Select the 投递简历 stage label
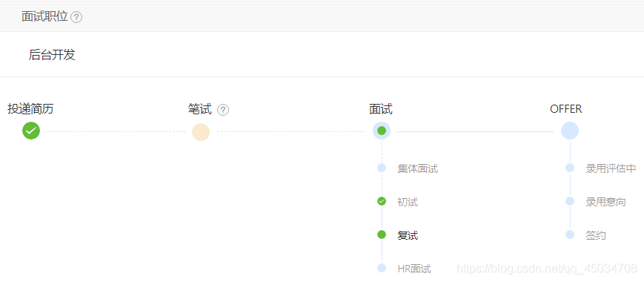The image size is (644, 282). [x=30, y=109]
